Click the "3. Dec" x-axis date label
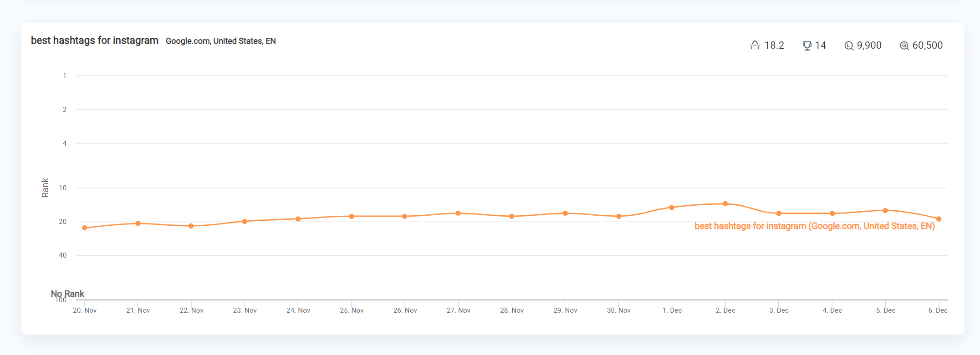 779,310
